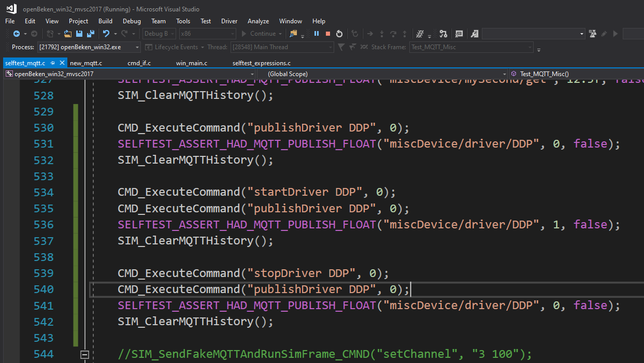Viewport: 644px width, 363px height.
Task: Close the selftest_mqtt.c tab
Action: click(62, 63)
